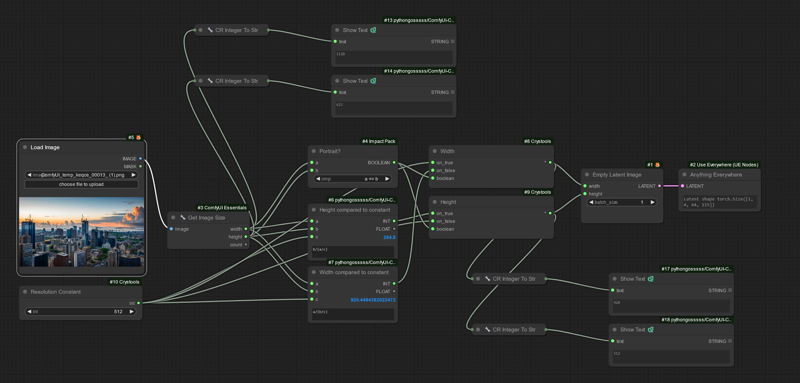This screenshot has width=800, height=383.
Task: Click the Show Text #14 node badge icon
Action: tap(373, 81)
